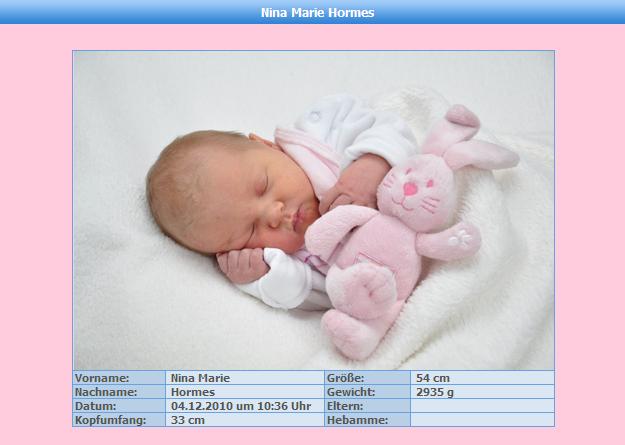Click the pink page background left of photo
Viewport: 625px width, 445px height.
pos(36,220)
